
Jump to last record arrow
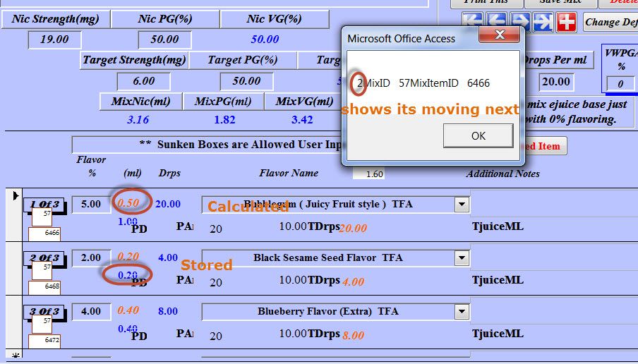[543, 22]
